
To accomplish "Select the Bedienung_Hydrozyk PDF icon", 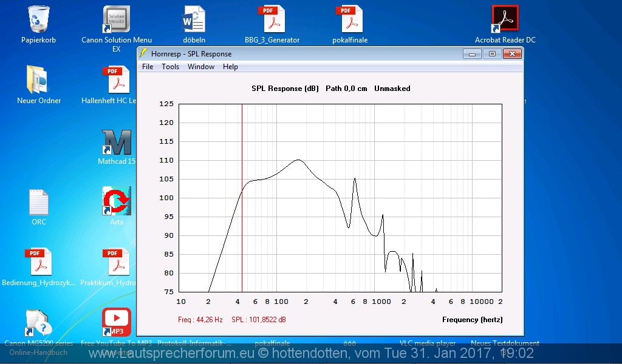I will click(x=39, y=262).
